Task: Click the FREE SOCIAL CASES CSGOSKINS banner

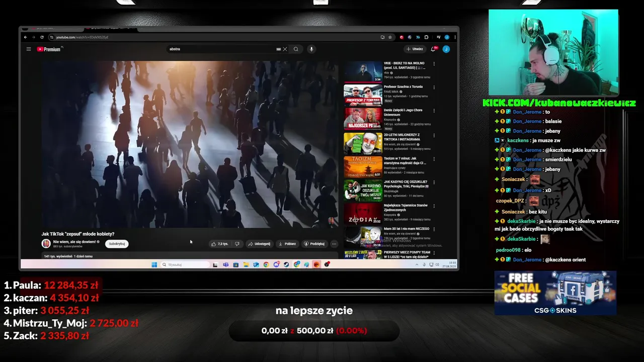Action: tap(555, 293)
